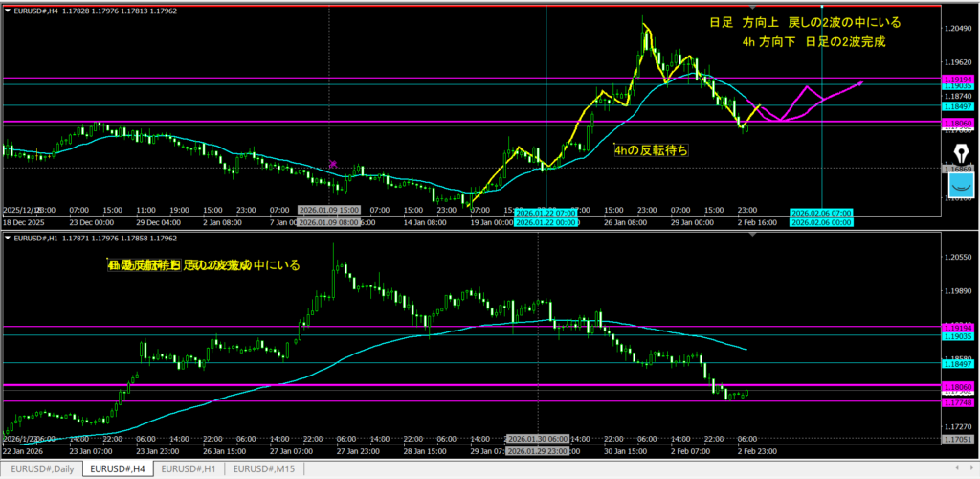Click the 2026.01.22 07:00 cyan time label
The width and height of the screenshot is (980, 479).
pos(546,212)
